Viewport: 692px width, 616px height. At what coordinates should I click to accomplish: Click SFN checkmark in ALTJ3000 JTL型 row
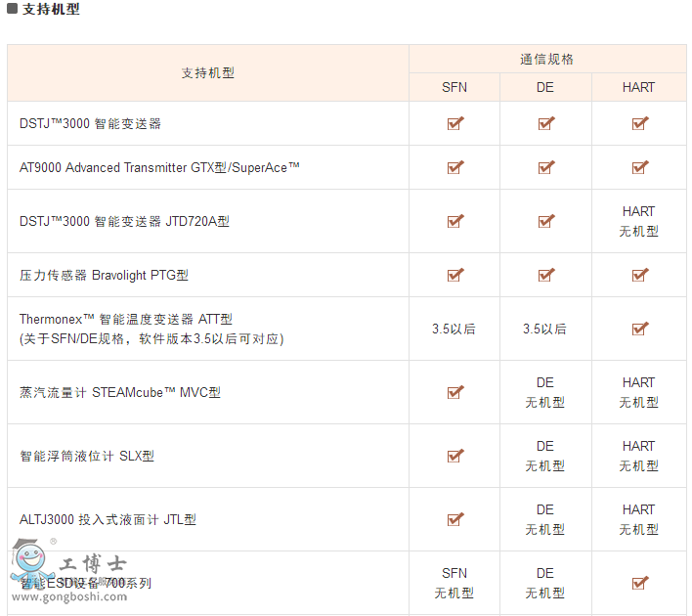pyautogui.click(x=455, y=519)
